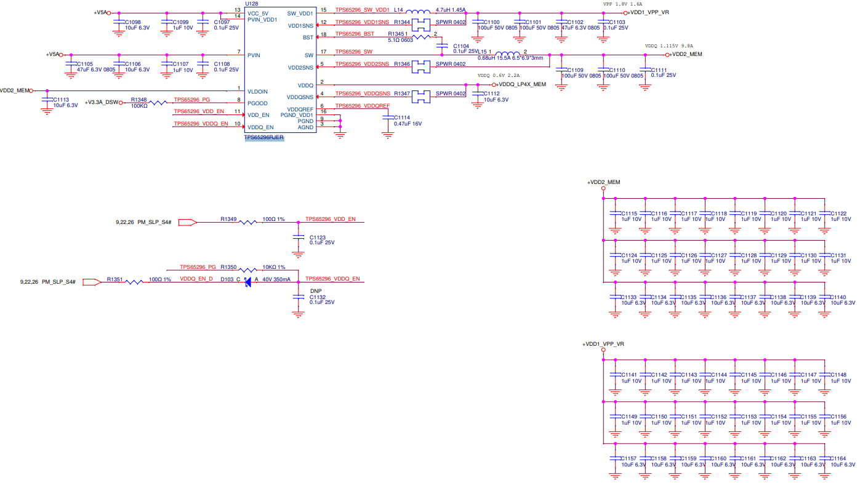Click the VLDOIN pin name on U128
This screenshot has width=868, height=496.
pyautogui.click(x=257, y=91)
